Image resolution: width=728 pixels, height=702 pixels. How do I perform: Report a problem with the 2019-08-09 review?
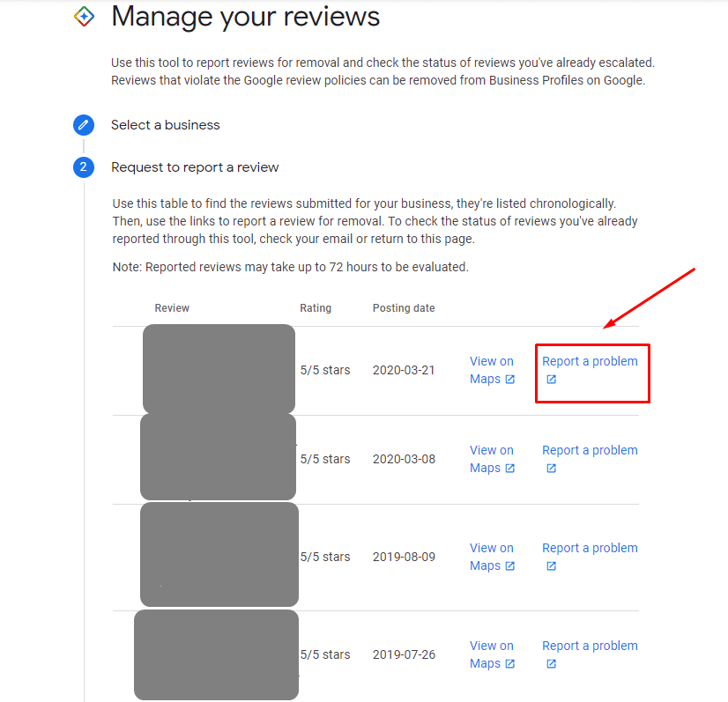590,548
